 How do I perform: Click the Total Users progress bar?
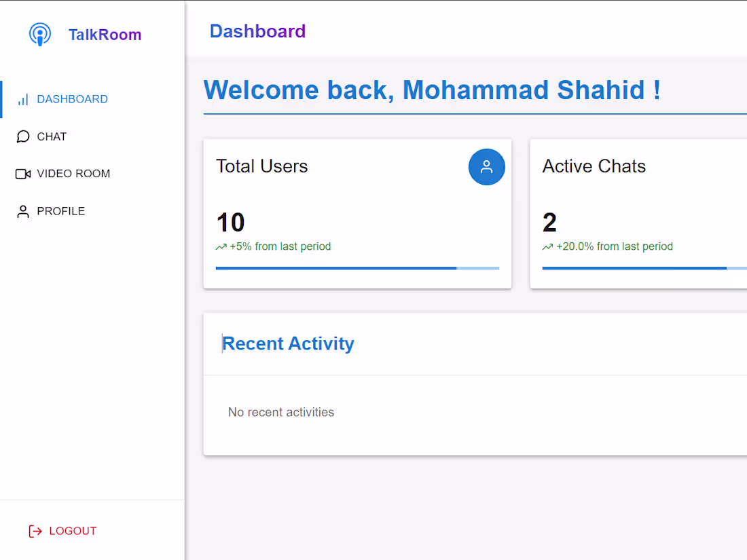pos(357,267)
